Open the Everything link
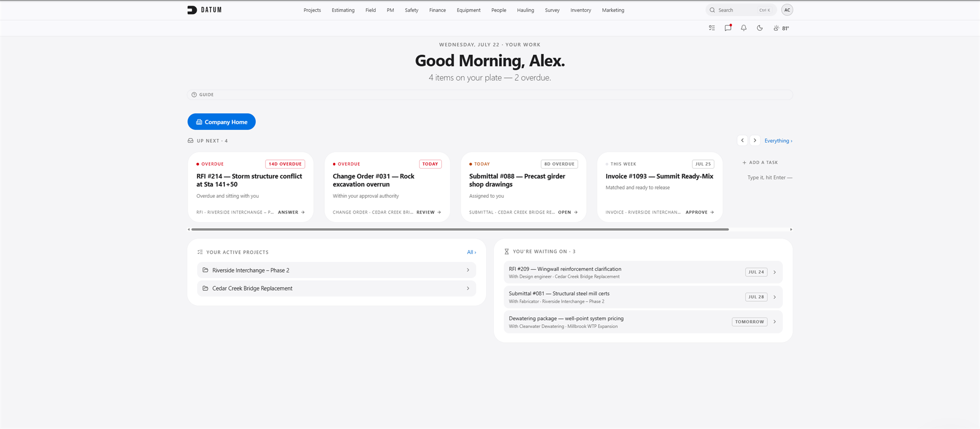Viewport: 980px width, 429px height. (778, 141)
